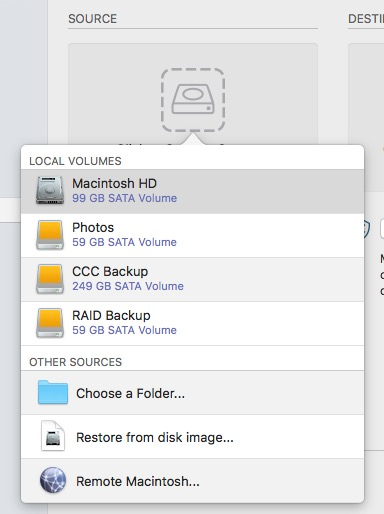Click 59 GB SATA Volume under Photos
The width and height of the screenshot is (384, 514).
[124, 242]
